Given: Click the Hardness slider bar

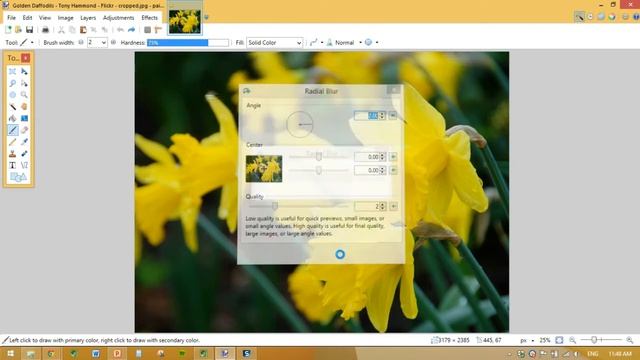Looking at the screenshot, I should coord(188,42).
